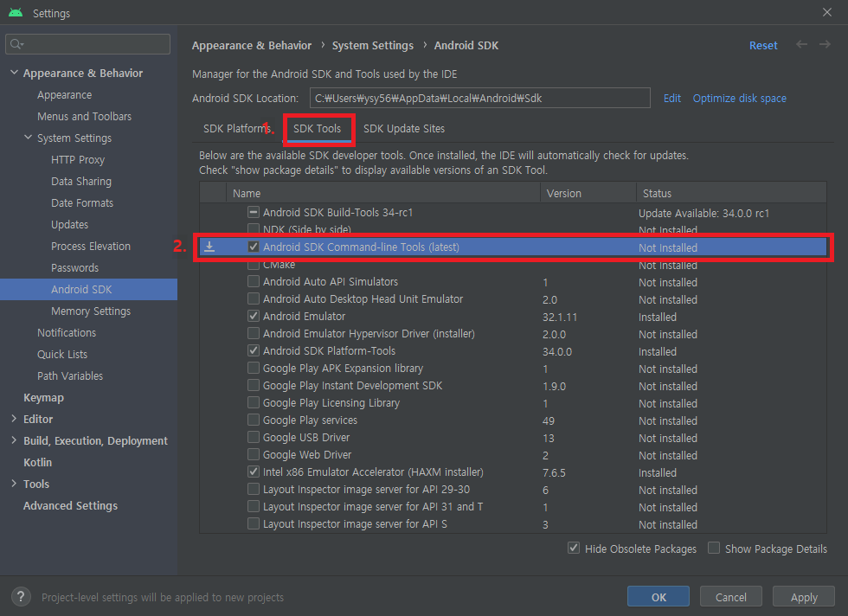Screen dimensions: 848x616
Task: Uncheck Android SDK Command-line Tools (latest)
Action: tap(253, 247)
